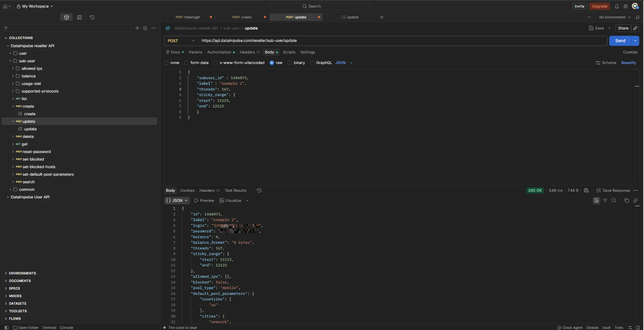Select the raw body radio button

tap(272, 63)
